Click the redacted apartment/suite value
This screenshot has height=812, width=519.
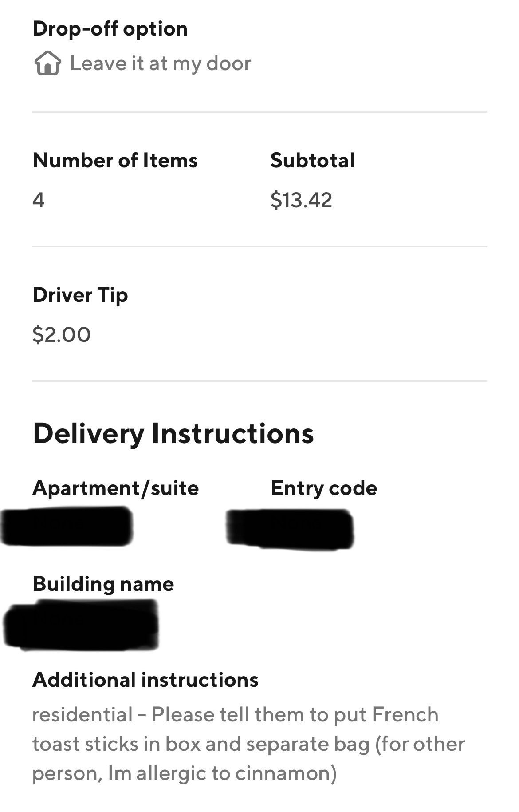tap(67, 527)
